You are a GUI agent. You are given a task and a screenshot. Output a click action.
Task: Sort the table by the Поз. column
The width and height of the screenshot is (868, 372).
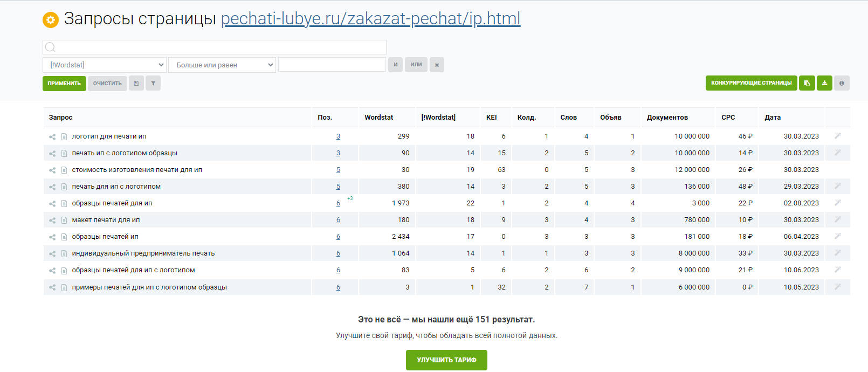[x=325, y=118]
